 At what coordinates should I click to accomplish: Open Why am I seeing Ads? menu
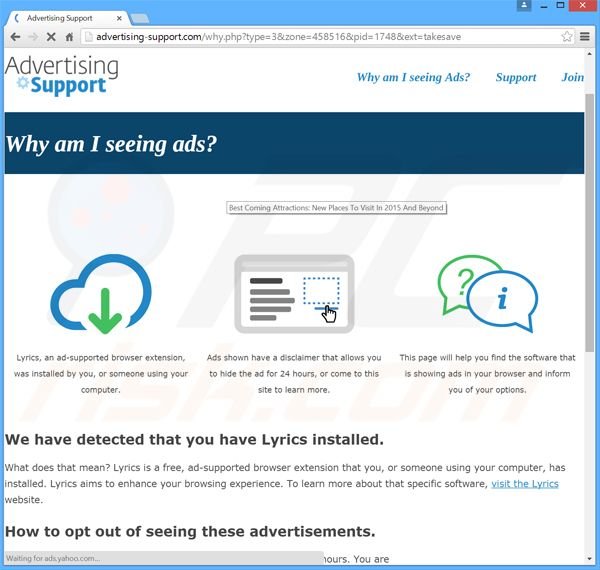click(x=413, y=77)
